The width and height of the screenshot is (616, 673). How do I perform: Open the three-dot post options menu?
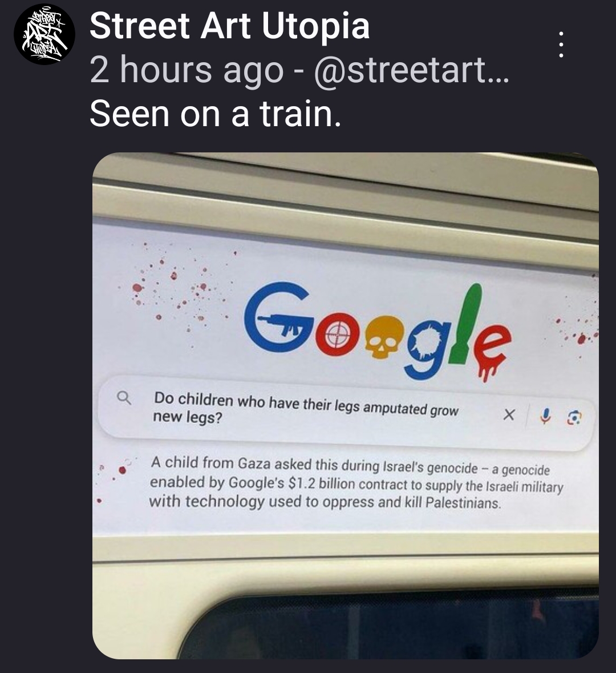click(x=561, y=44)
